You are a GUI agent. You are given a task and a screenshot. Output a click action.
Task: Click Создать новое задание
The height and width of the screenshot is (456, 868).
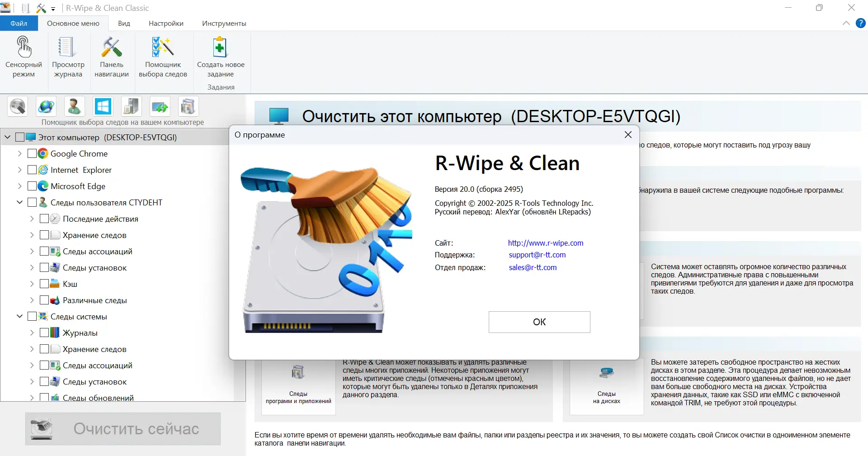pos(220,56)
